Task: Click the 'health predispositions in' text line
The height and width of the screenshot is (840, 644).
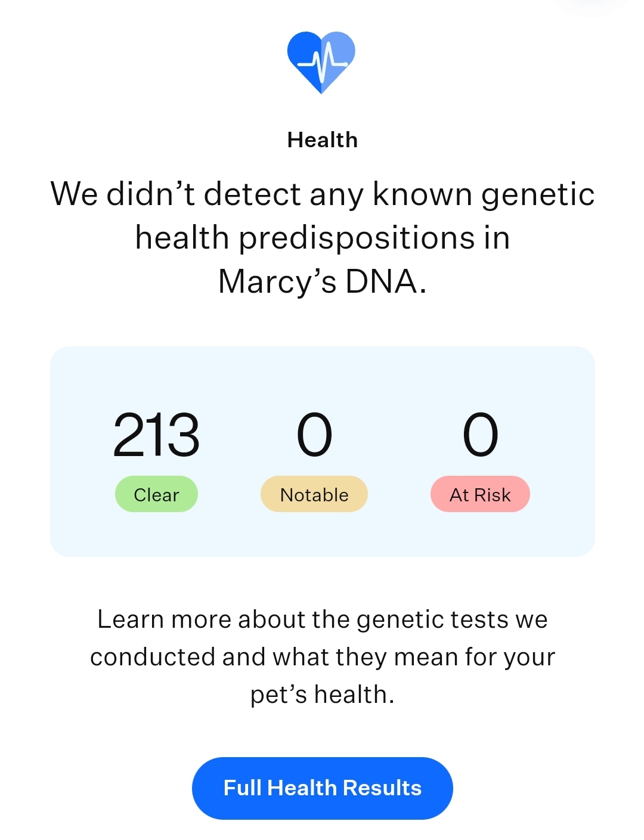Action: pos(323,237)
